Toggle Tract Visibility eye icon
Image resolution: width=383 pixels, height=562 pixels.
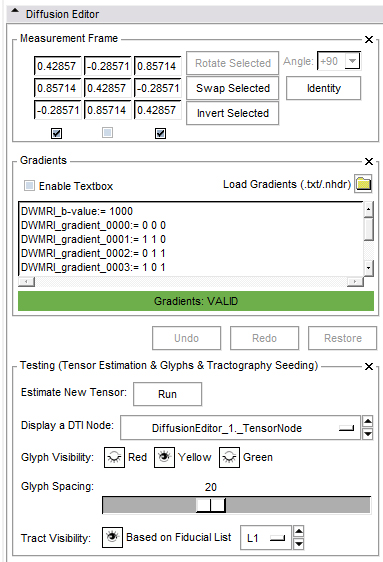click(112, 537)
